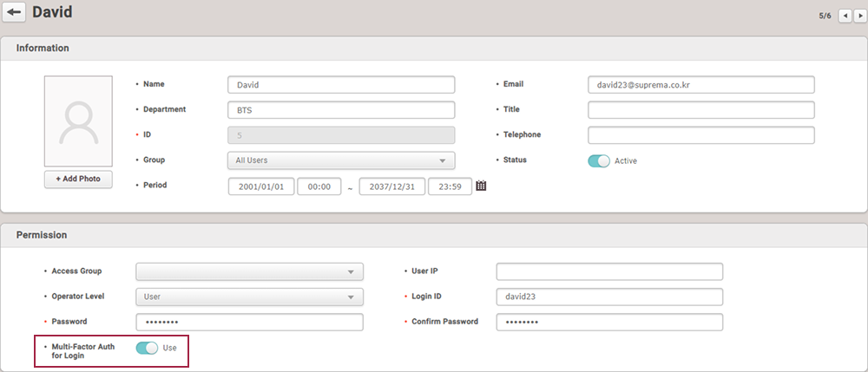This screenshot has height=372, width=868.
Task: Open the Period calendar picker icon
Action: (x=481, y=186)
